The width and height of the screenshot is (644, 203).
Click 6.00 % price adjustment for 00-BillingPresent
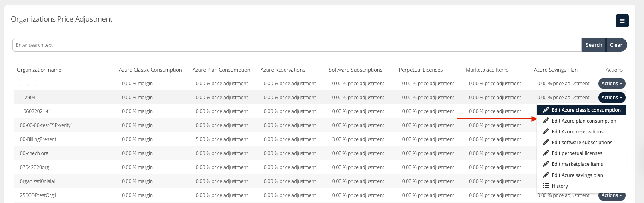(290, 139)
